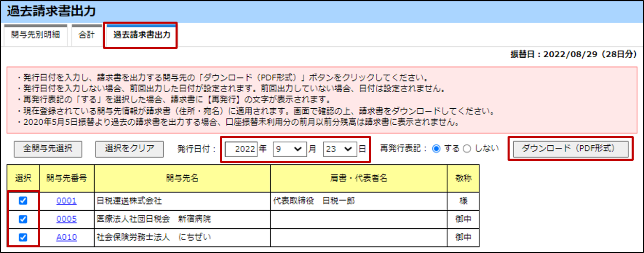Click the 関与先名 column header
The height and width of the screenshot is (253, 644).
(182, 178)
